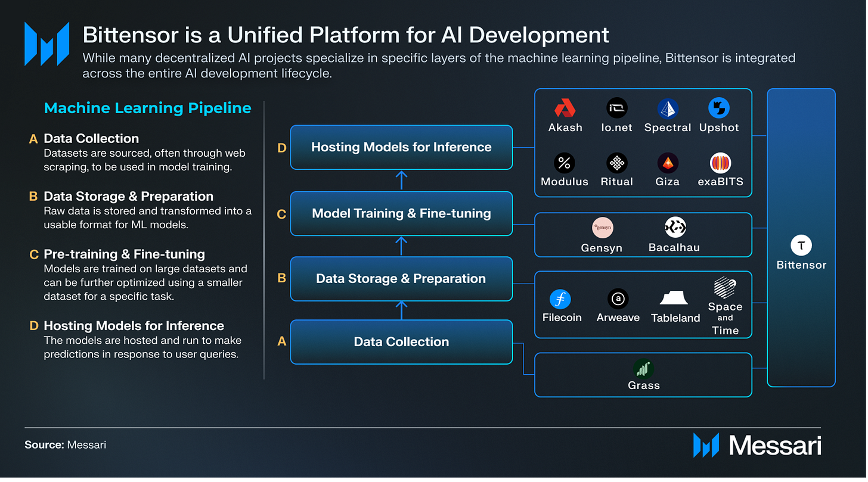Screen dimensions: 868x482
Task: Click the 'Source: Messari' footer text
Action: point(66,445)
